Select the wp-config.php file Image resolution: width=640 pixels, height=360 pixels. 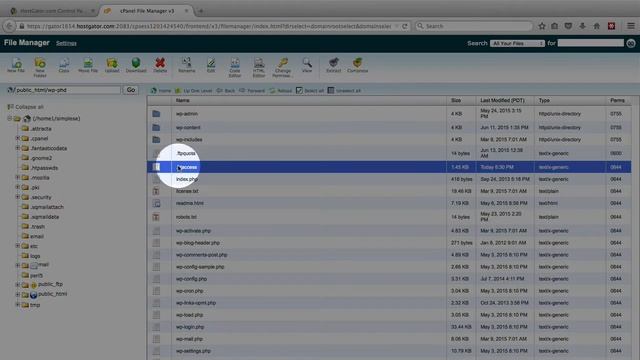click(389, 279)
